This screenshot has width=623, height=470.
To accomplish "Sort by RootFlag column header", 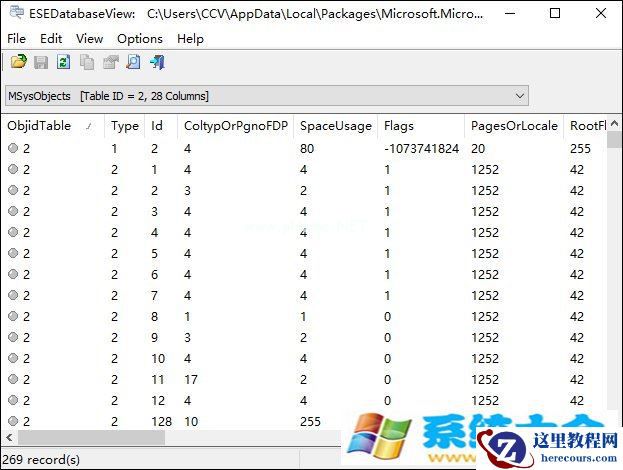I will tap(586, 126).
